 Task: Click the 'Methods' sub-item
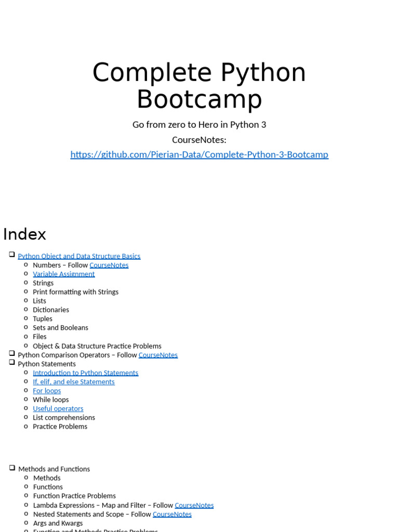[47, 478]
